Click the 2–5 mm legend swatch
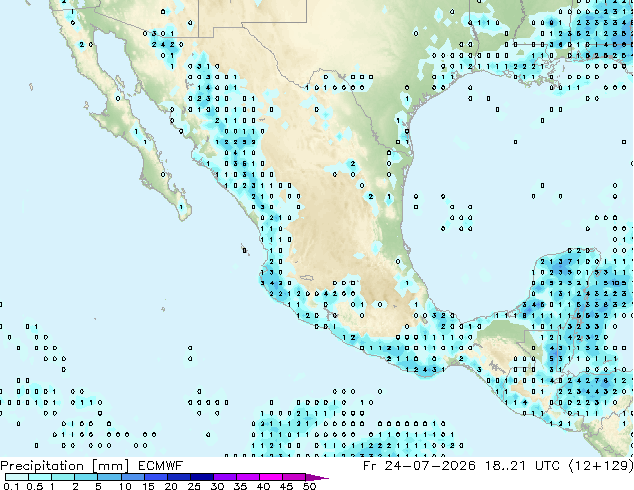The height and width of the screenshot is (490, 634). click(x=86, y=477)
